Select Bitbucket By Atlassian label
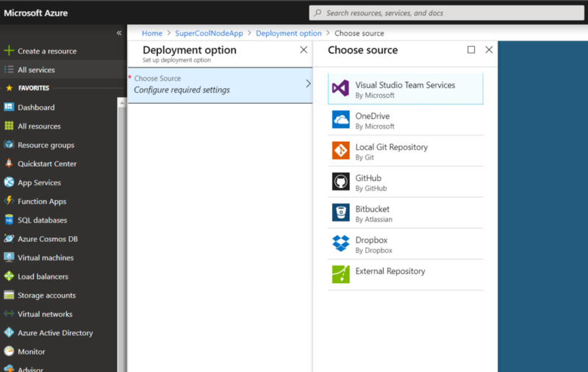The height and width of the screenshot is (372, 588). point(374,214)
